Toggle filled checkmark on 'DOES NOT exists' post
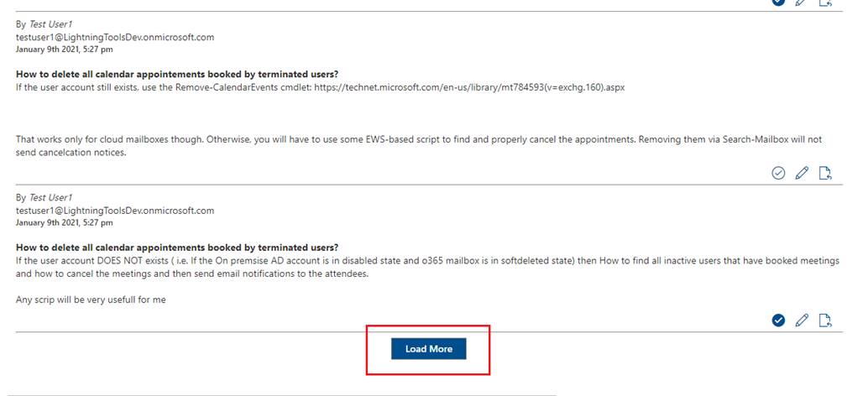The width and height of the screenshot is (868, 396). click(x=778, y=320)
